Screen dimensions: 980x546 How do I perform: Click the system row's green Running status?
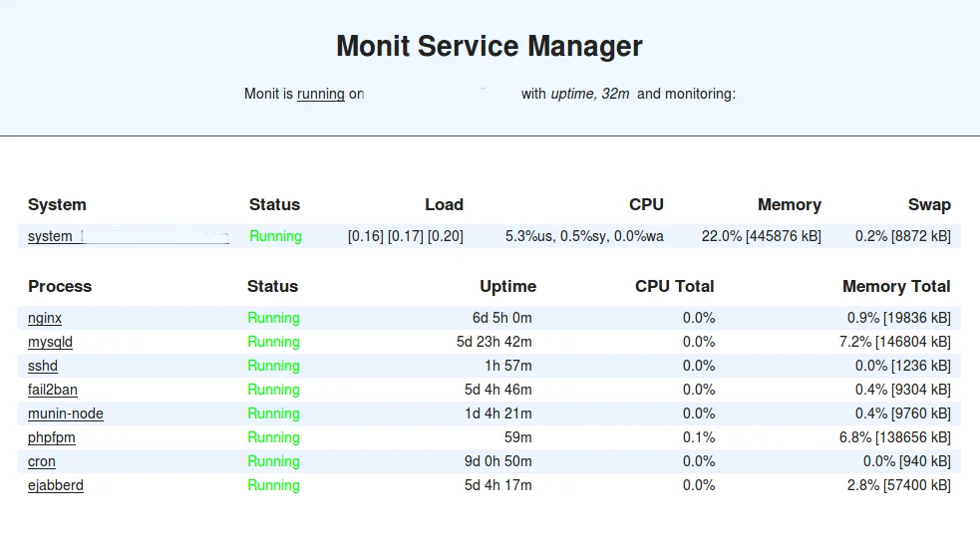275,236
